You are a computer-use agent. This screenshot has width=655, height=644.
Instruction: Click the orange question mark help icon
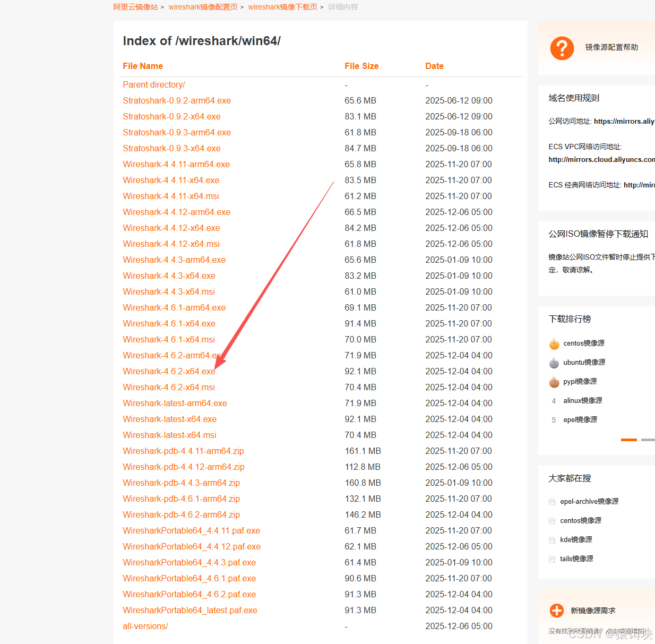click(x=562, y=48)
